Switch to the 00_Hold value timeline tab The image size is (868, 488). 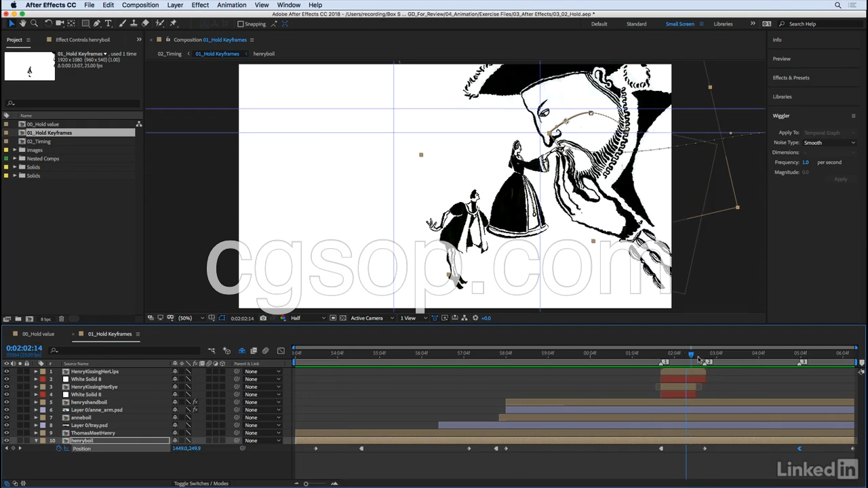pyautogui.click(x=38, y=334)
